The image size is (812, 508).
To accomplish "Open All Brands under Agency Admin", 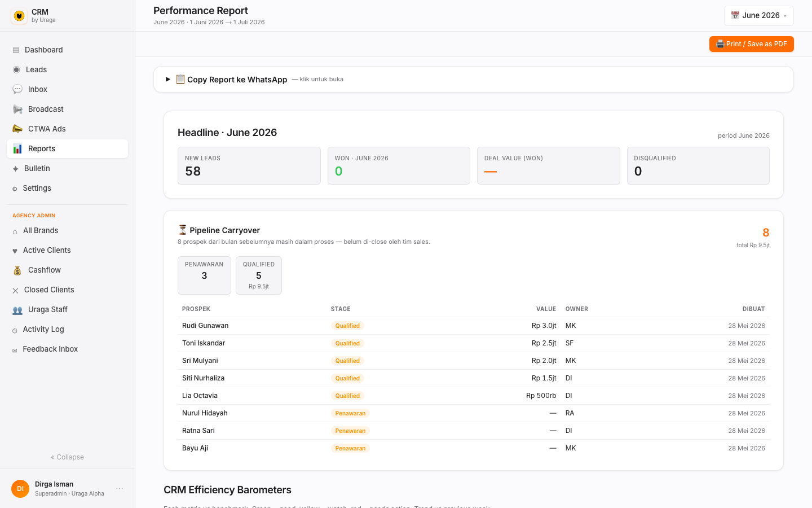I will coord(67,230).
